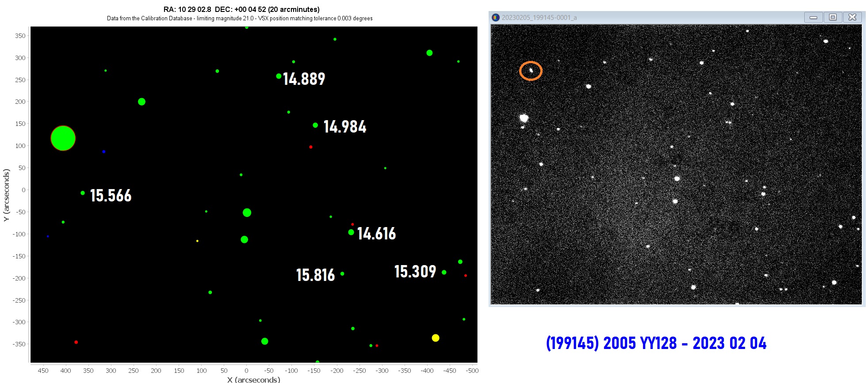Click the large yellow star on chart
The height and width of the screenshot is (383, 868).
[436, 338]
